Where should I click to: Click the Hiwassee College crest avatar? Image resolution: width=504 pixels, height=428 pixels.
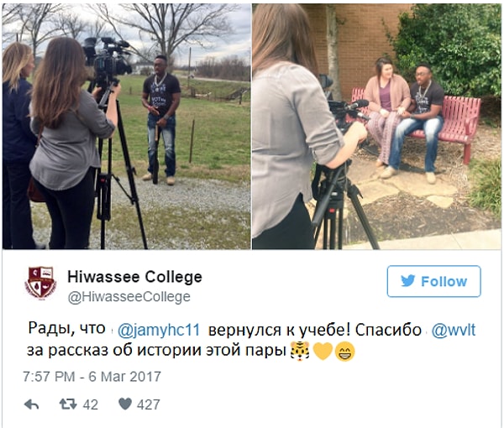[x=40, y=283]
